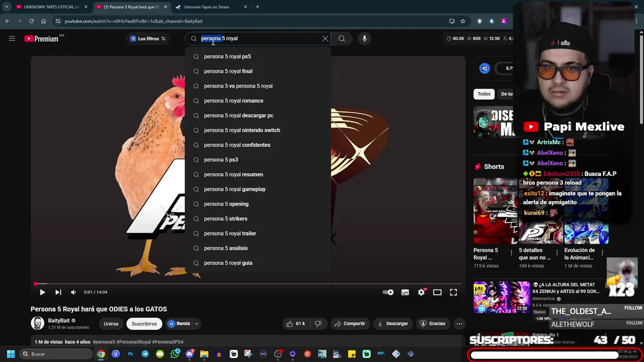Toggle the autoplay switch in player
The height and width of the screenshot is (362, 644).
point(388,292)
